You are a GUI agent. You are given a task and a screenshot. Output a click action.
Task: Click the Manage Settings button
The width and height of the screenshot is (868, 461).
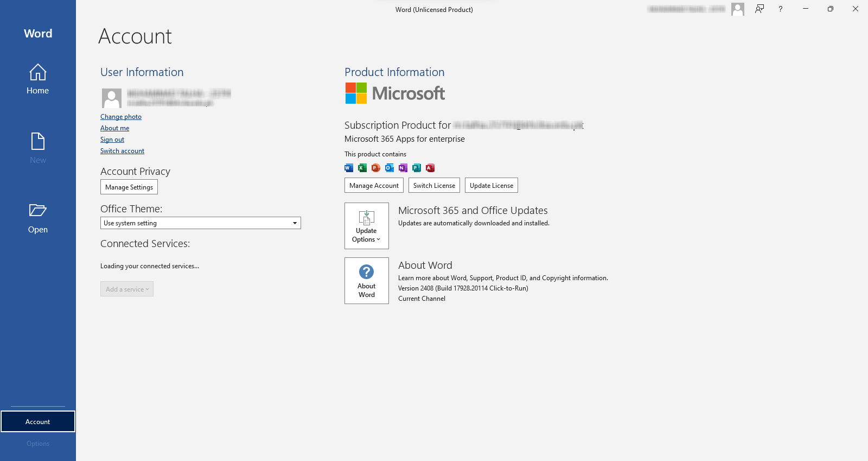(129, 187)
